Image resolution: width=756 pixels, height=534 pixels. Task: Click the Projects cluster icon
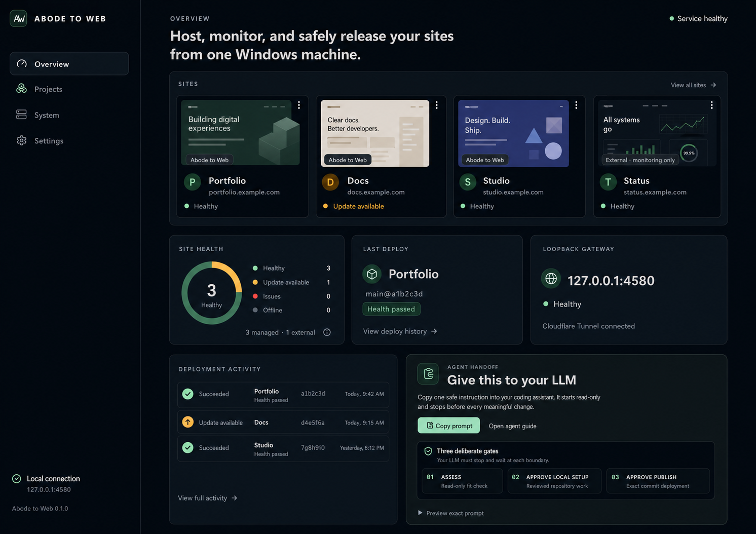[x=21, y=89]
